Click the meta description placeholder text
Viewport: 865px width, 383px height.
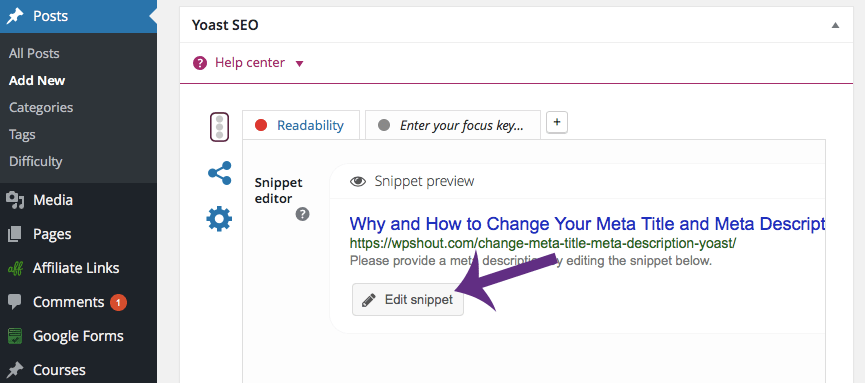(x=531, y=260)
